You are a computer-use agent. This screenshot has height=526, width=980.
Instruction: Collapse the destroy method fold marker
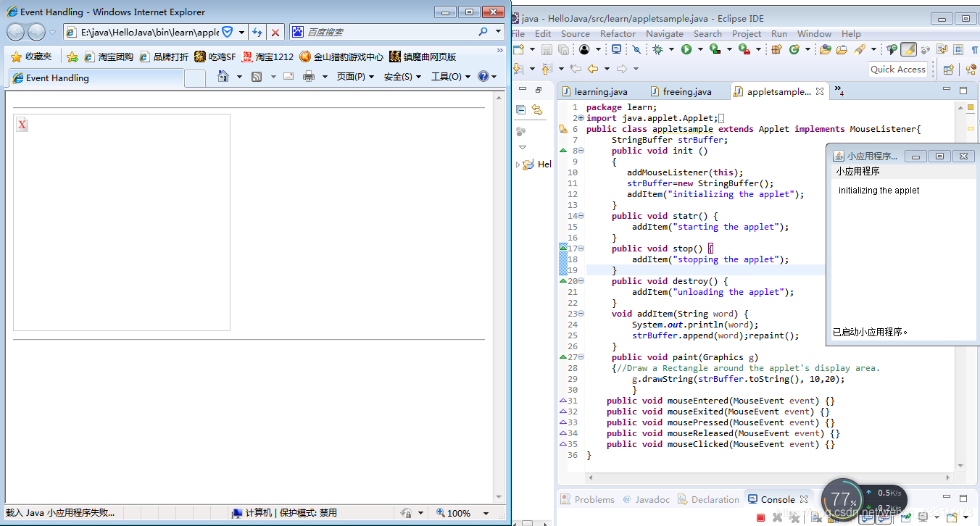(x=581, y=281)
